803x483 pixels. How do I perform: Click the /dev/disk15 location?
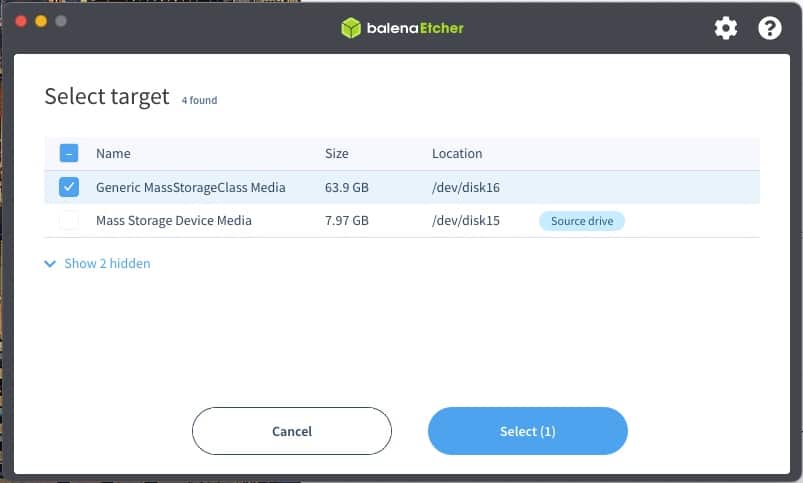[x=466, y=221]
